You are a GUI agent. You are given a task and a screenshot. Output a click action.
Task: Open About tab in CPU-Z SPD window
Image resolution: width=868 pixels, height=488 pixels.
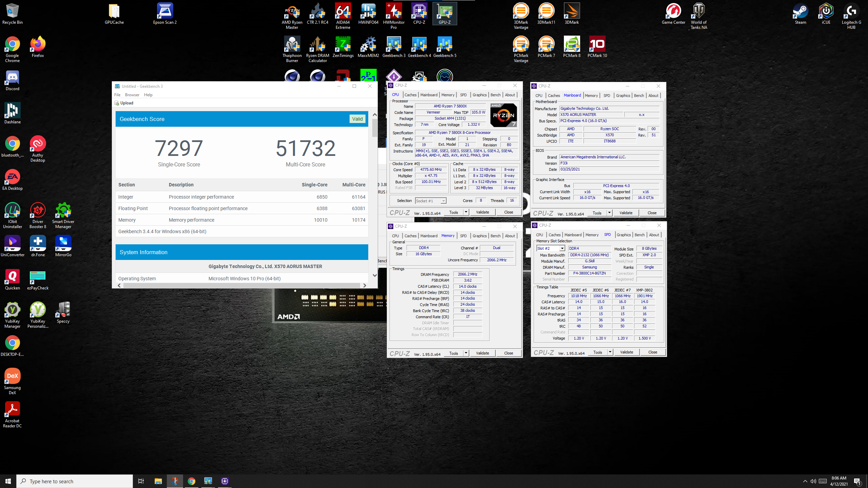(654, 235)
